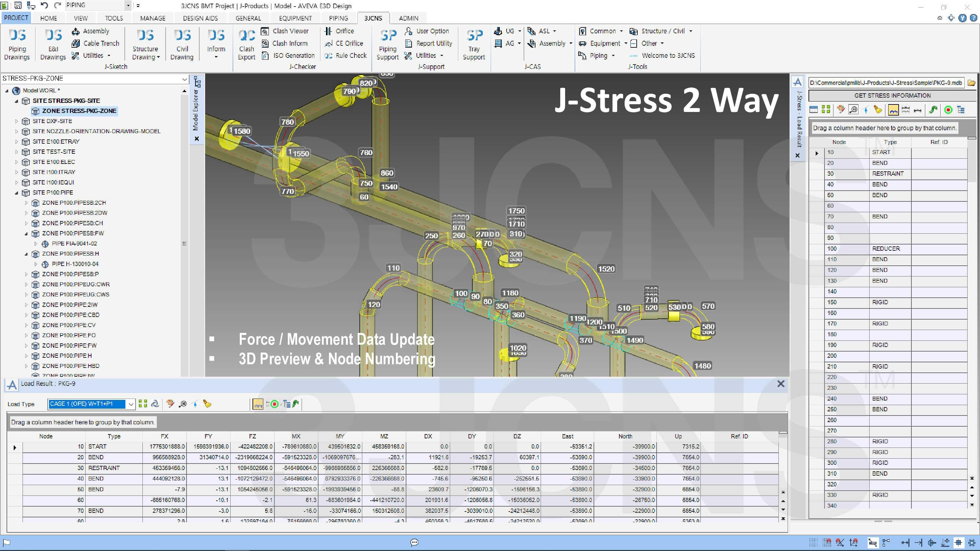Click the MDB file path field
This screenshot has width=980, height=551.
pos(886,83)
